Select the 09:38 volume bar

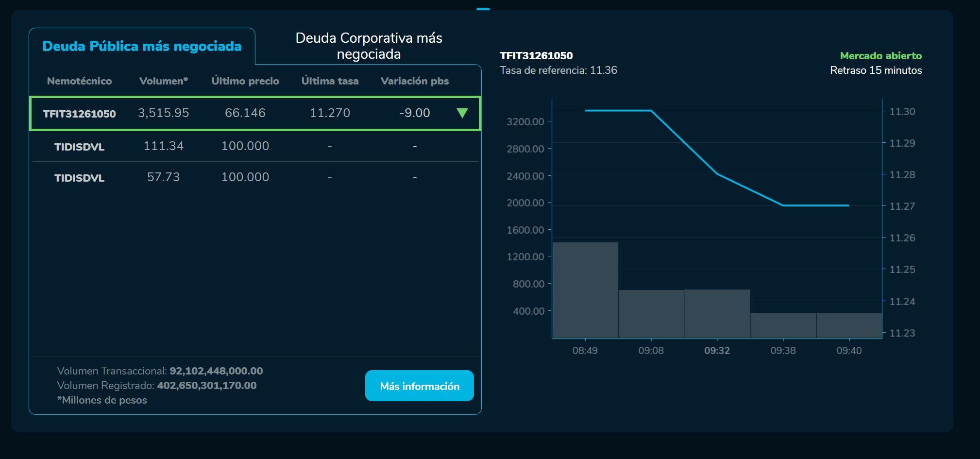(x=783, y=325)
